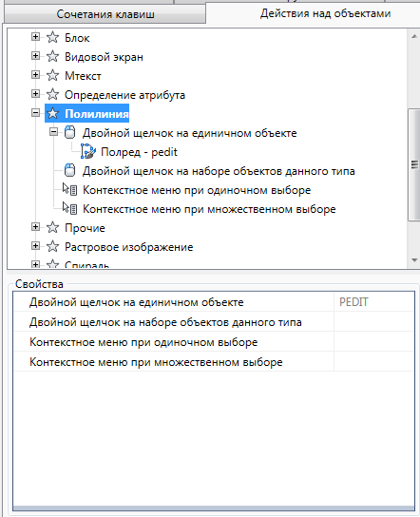Image resolution: width=420 pixels, height=517 pixels.
Task: Click the PEDIT value field in Свойства
Action: [x=373, y=302]
